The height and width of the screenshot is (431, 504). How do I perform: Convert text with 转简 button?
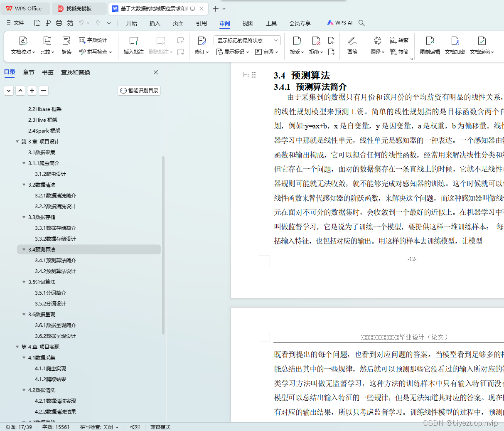click(399, 52)
